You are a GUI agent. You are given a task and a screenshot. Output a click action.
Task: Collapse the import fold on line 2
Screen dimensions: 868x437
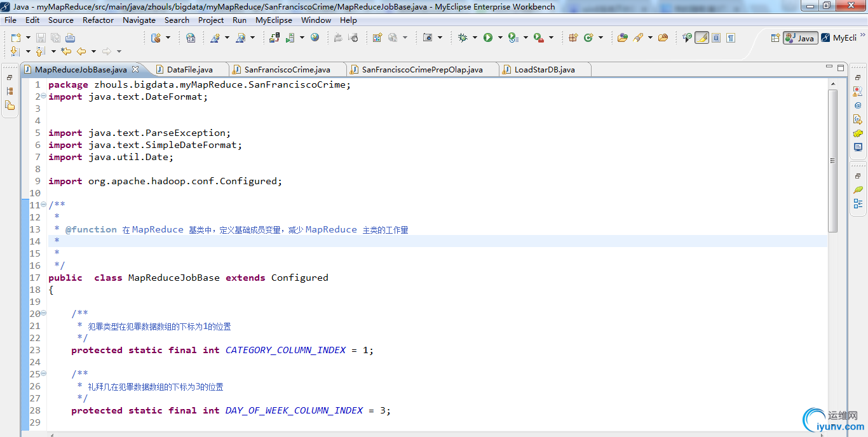(x=43, y=97)
